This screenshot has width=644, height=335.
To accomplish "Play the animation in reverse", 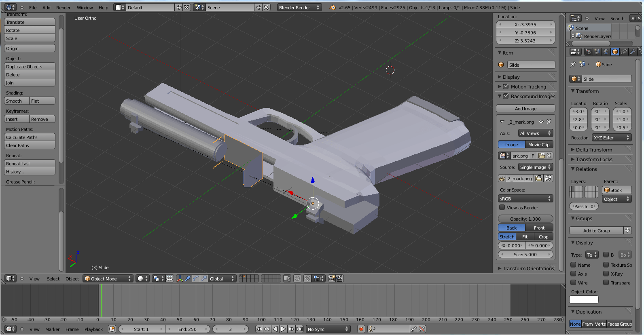I will (x=275, y=329).
